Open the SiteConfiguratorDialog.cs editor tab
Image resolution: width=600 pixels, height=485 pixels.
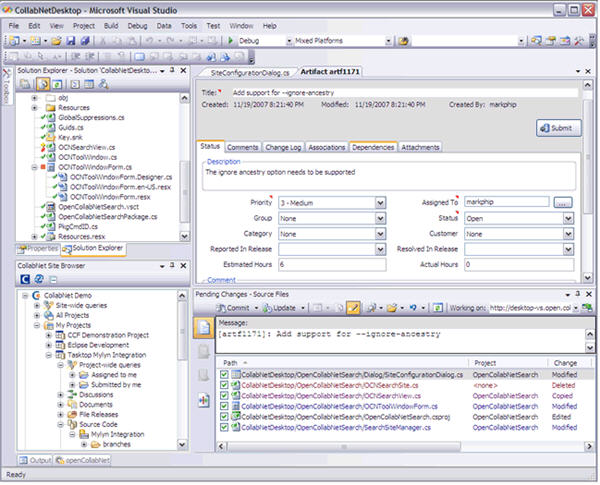pyautogui.click(x=250, y=73)
